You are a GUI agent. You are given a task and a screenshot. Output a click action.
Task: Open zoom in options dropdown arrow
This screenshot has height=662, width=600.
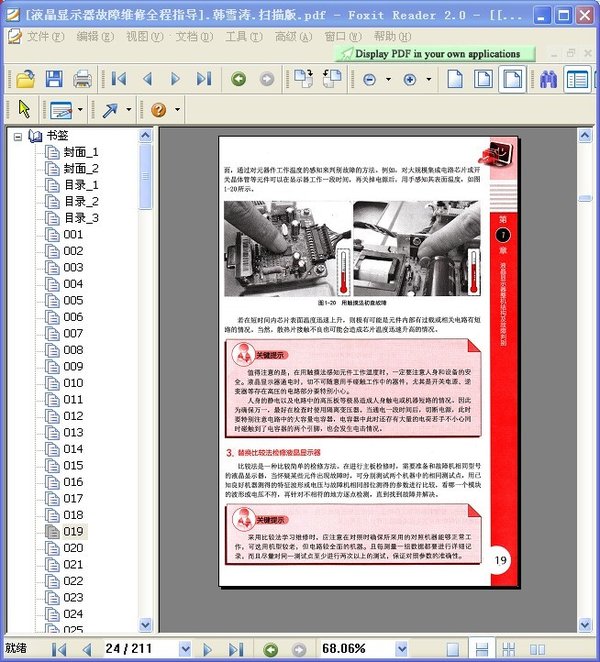click(429, 79)
